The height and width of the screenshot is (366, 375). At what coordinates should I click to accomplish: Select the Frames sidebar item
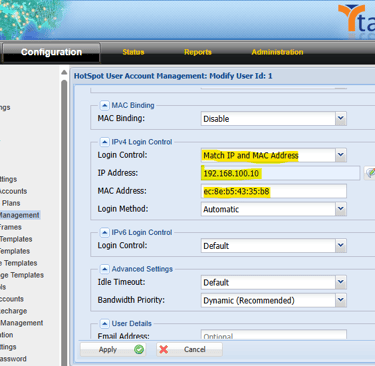(11, 227)
